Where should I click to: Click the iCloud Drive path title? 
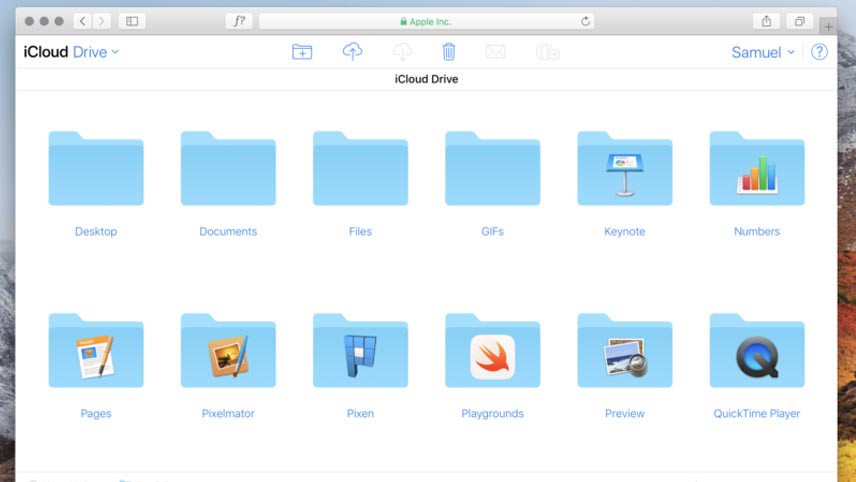(x=426, y=79)
